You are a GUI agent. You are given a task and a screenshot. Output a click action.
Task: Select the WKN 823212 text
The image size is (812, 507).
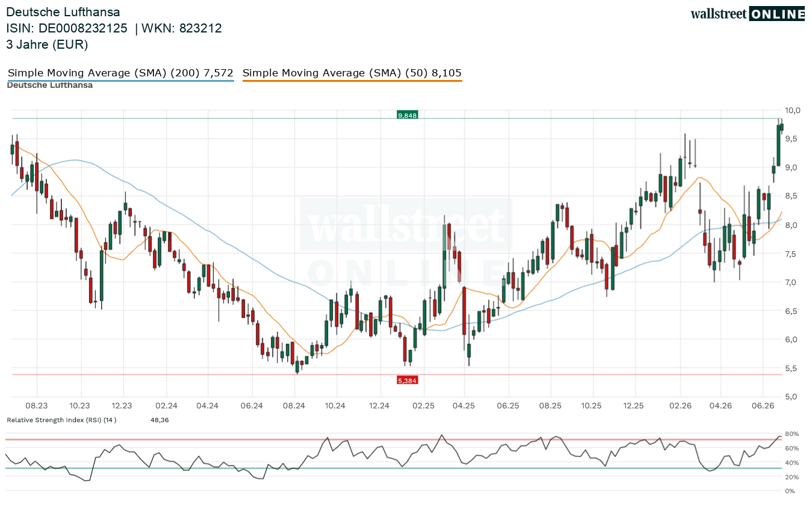coord(182,28)
